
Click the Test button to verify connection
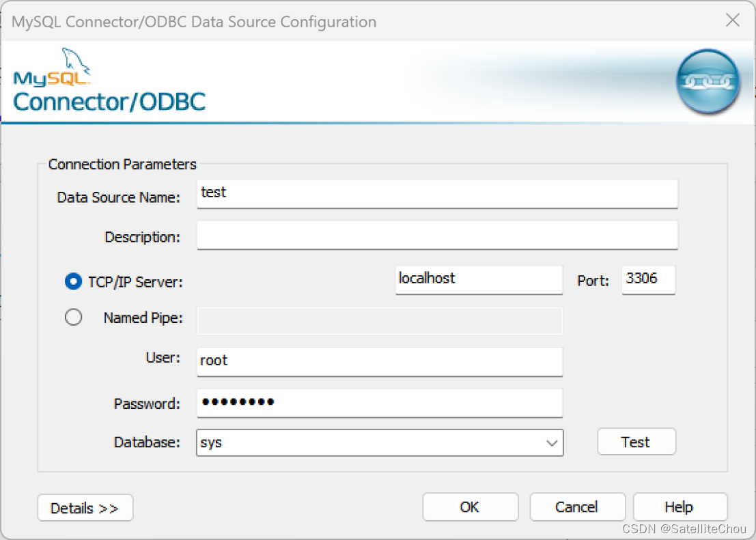click(x=636, y=442)
